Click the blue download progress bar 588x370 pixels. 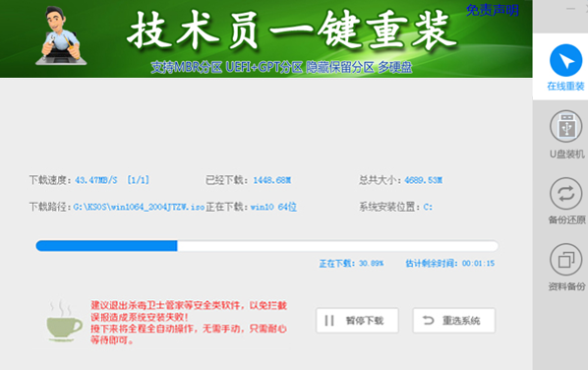tap(266, 246)
